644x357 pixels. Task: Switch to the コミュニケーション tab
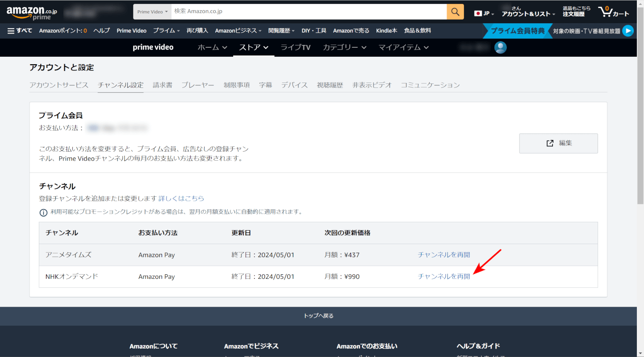point(430,85)
